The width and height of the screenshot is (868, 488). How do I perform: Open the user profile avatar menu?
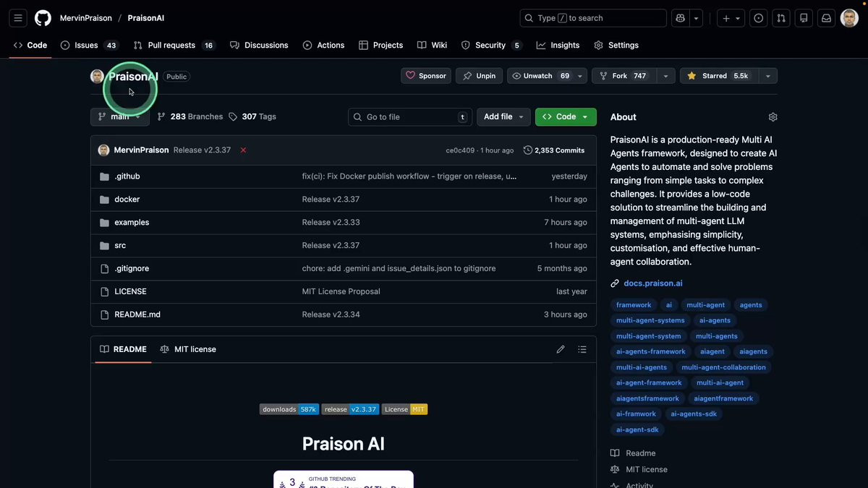click(849, 18)
